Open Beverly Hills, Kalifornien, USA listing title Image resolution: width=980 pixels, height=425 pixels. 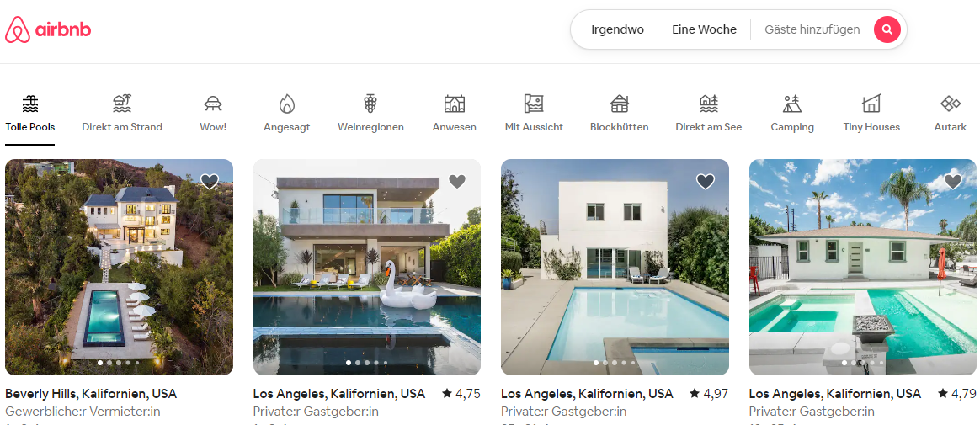click(x=91, y=394)
